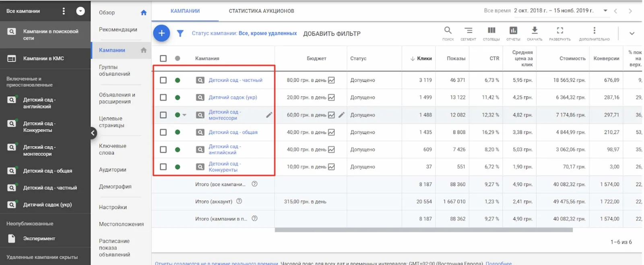Check the box for Детский сад - монтессори
Screen dimensions: 644x265
163,115
